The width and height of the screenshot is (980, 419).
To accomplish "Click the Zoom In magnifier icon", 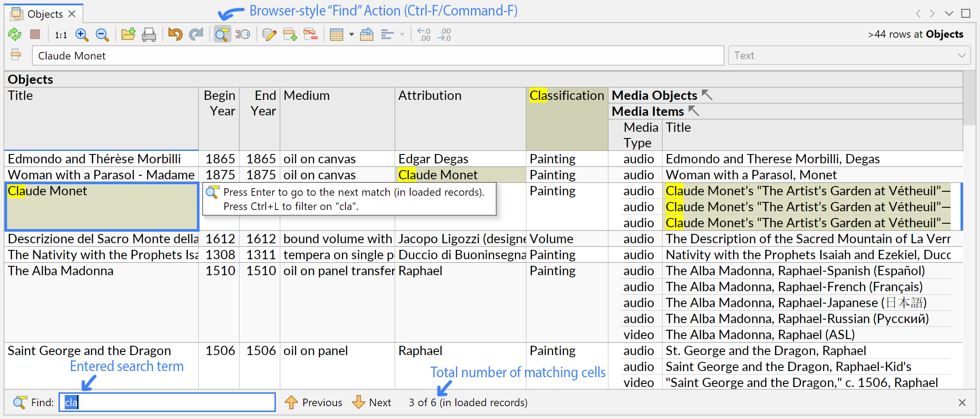I will [x=82, y=35].
